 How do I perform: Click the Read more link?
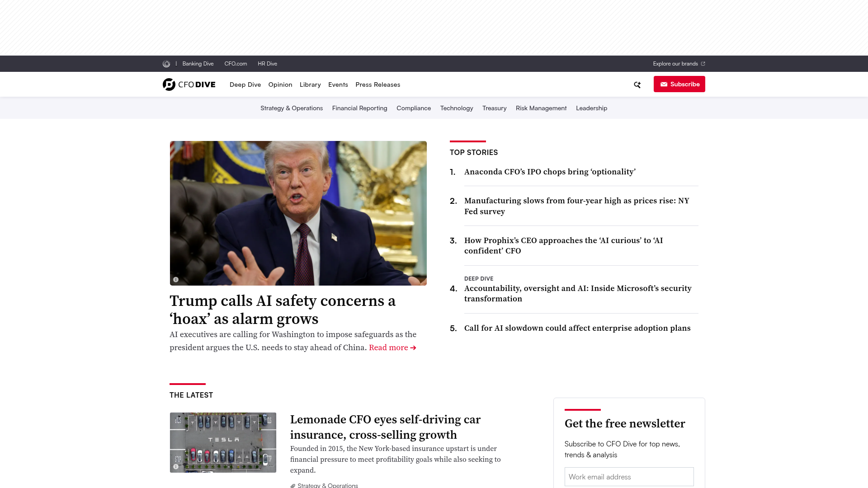pos(392,347)
